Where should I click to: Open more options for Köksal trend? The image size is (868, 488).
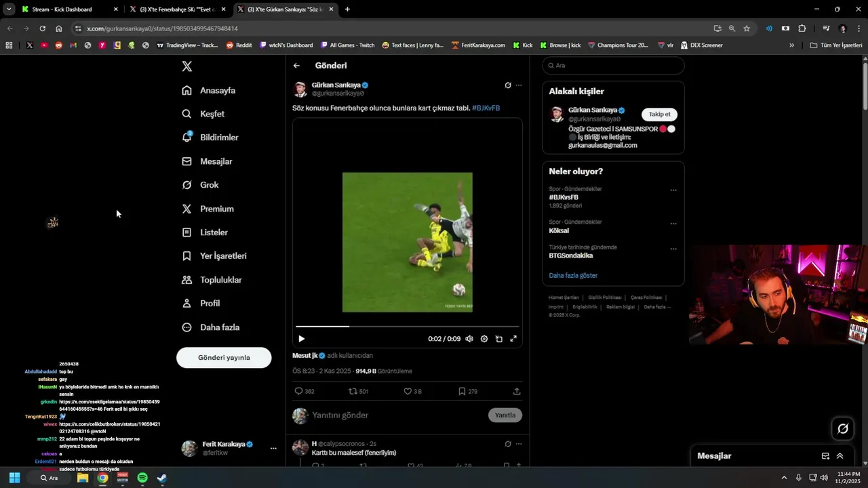point(673,224)
